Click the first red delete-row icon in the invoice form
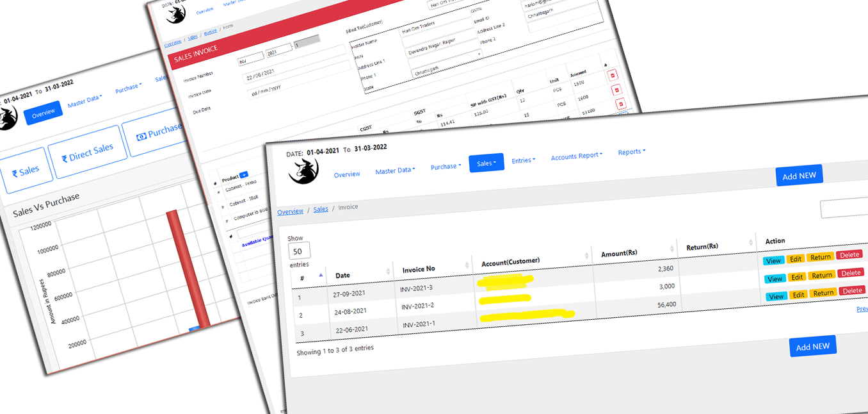Image resolution: width=868 pixels, height=414 pixels. (612, 75)
